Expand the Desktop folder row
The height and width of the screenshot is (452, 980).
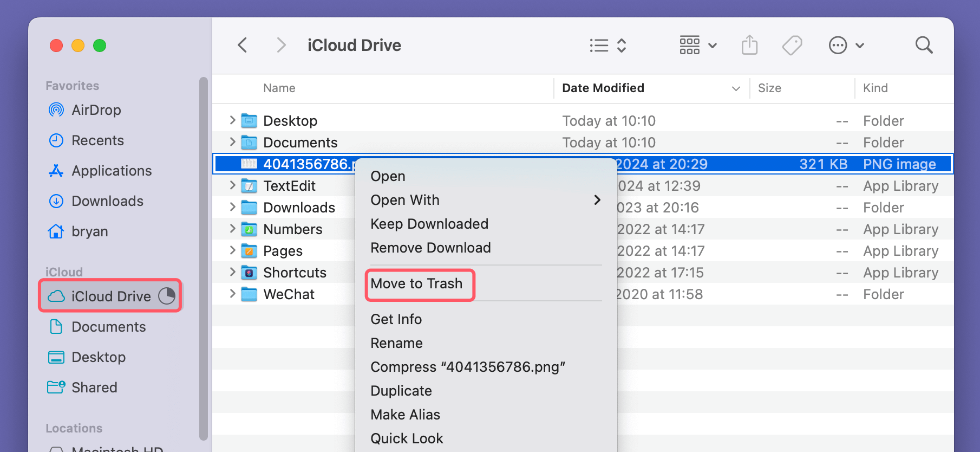coord(232,120)
